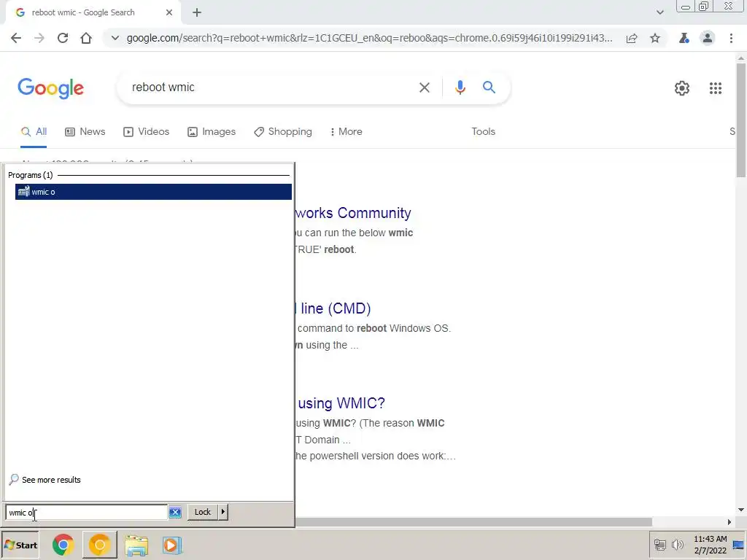This screenshot has width=747, height=560.
Task: Click into the Google search field
Action: pyautogui.click(x=271, y=87)
